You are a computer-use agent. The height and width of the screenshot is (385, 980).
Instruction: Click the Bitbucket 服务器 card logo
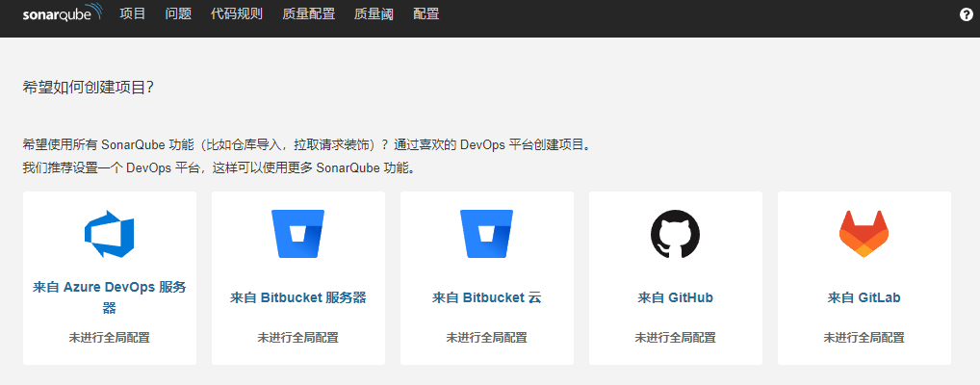(298, 234)
